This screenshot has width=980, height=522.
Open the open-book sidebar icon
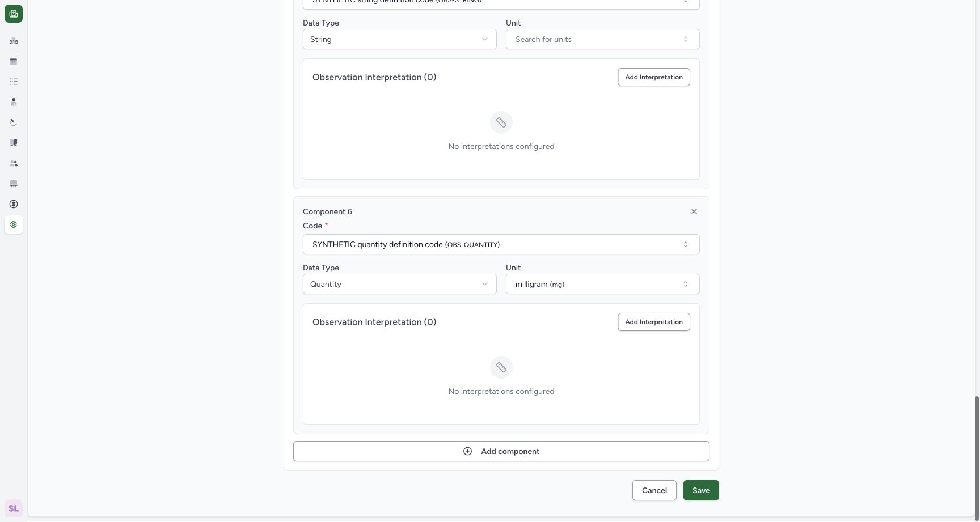(x=14, y=143)
